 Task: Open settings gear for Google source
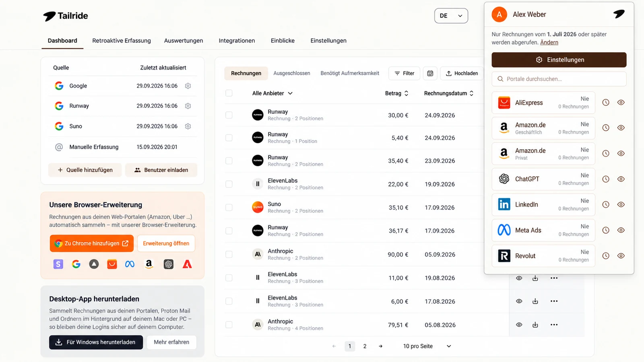pyautogui.click(x=188, y=86)
